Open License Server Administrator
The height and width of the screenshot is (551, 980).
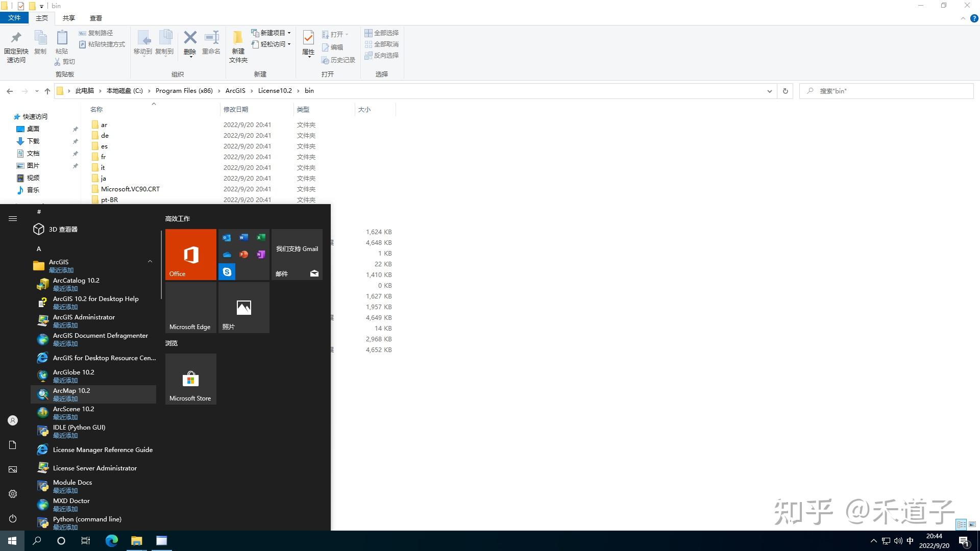(x=95, y=468)
